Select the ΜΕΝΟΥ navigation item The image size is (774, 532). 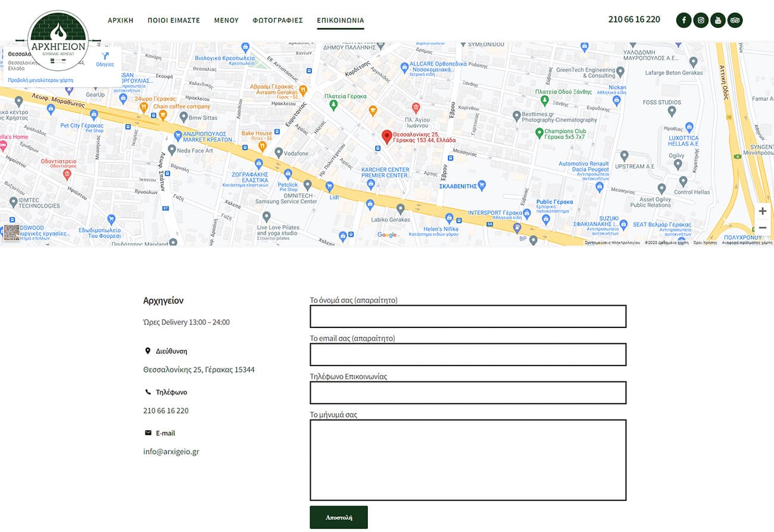[226, 20]
